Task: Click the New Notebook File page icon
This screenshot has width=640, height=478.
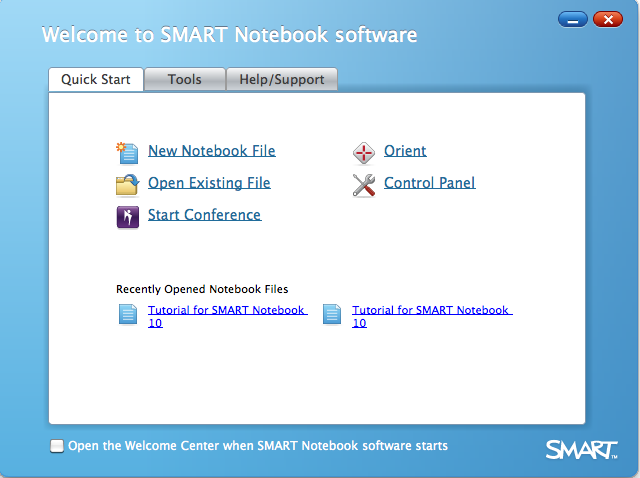Action: point(127,153)
